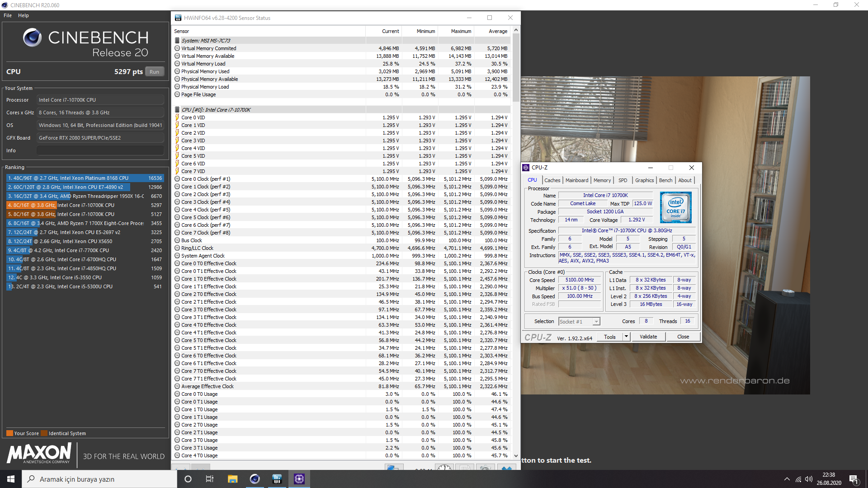Switch to the Bench tab in CPU-Z

[665, 180]
